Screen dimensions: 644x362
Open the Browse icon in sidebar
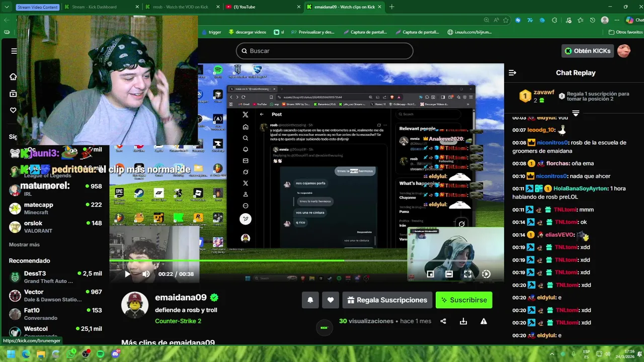pos(13,94)
